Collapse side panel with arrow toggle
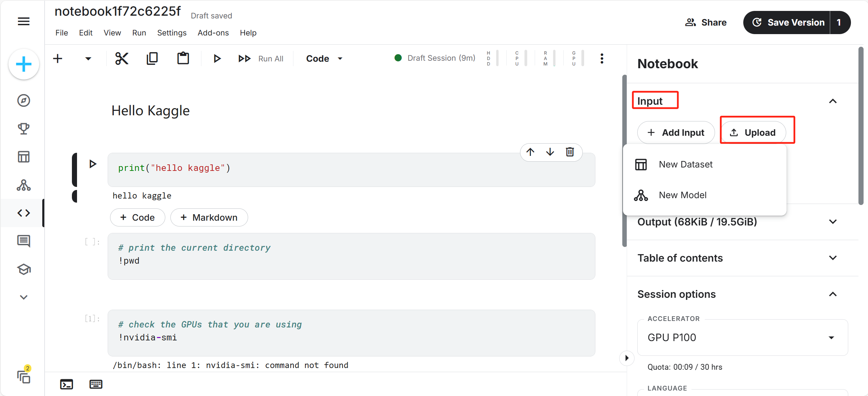This screenshot has width=868, height=396. [x=626, y=358]
